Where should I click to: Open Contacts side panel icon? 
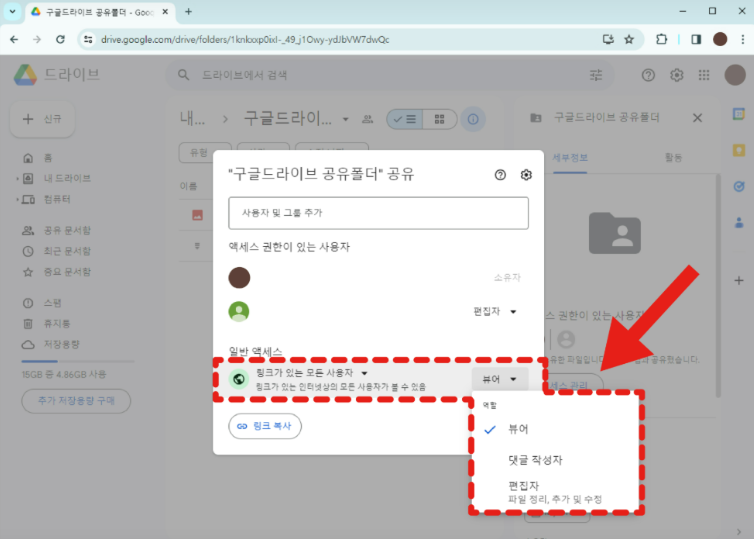(739, 222)
